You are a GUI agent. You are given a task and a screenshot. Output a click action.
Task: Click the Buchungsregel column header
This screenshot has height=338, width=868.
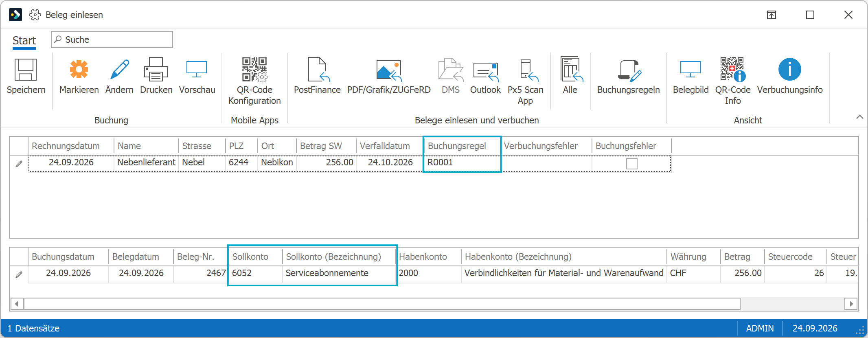[462, 146]
